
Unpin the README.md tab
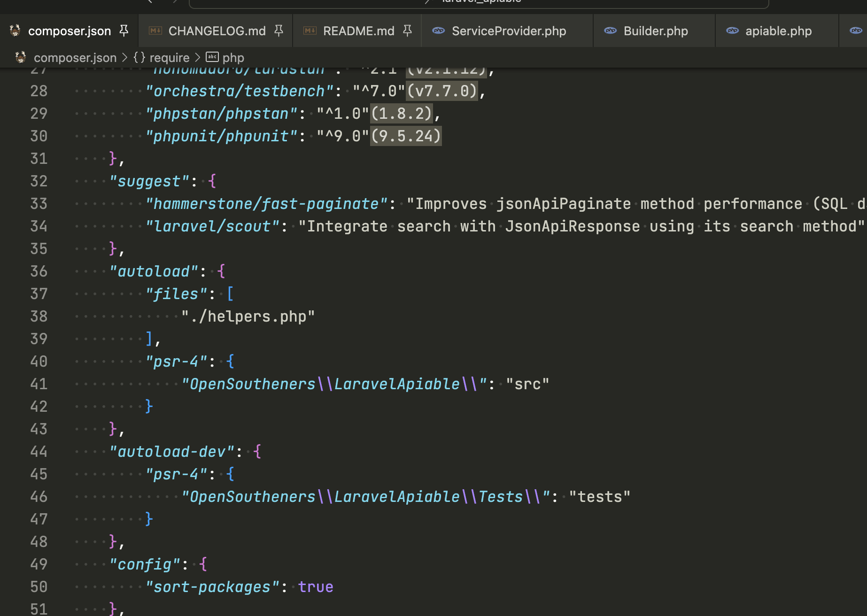pos(407,31)
